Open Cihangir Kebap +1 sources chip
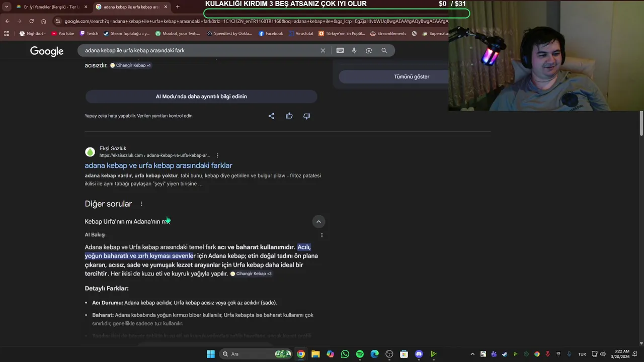This screenshot has width=644, height=362. pyautogui.click(x=131, y=65)
